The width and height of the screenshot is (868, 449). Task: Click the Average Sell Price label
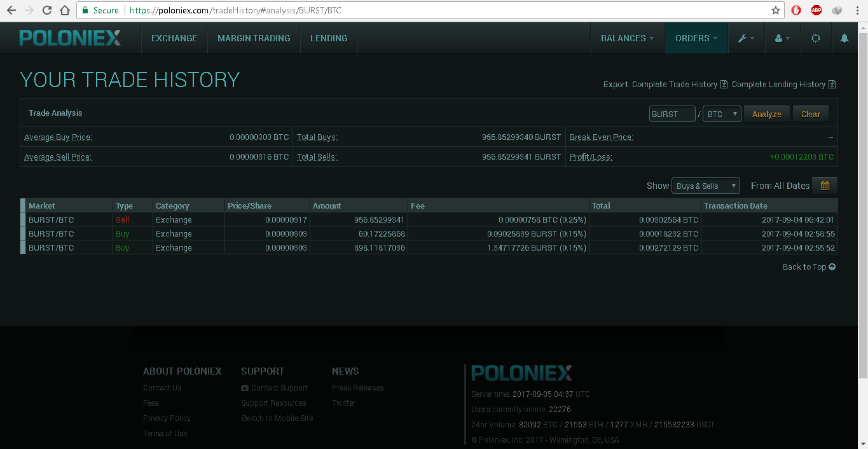58,157
